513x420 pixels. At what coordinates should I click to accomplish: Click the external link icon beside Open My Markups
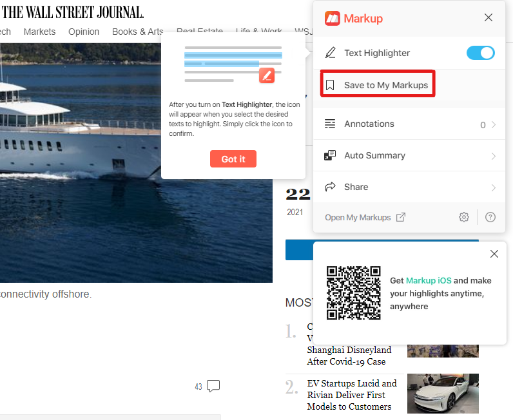(401, 217)
